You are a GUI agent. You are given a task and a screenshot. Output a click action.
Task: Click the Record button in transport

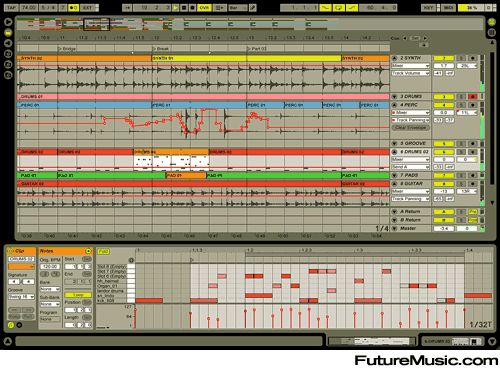192,7
